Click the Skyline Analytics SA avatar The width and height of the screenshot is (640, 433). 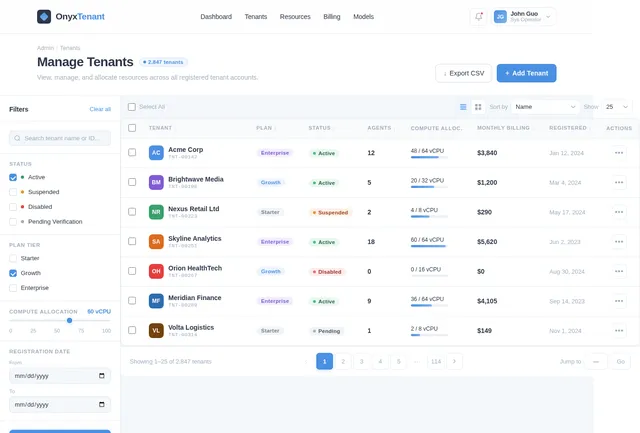(x=156, y=242)
